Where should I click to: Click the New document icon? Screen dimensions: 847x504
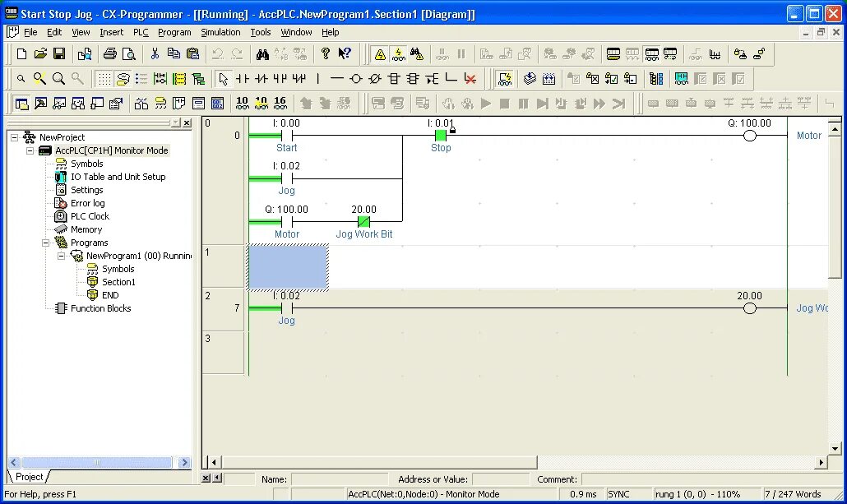pos(21,53)
